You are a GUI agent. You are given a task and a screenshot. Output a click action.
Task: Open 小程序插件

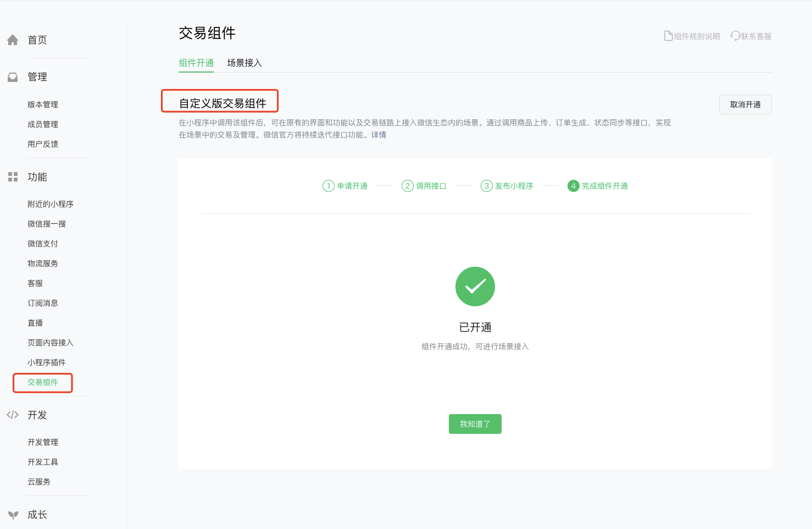click(x=47, y=362)
